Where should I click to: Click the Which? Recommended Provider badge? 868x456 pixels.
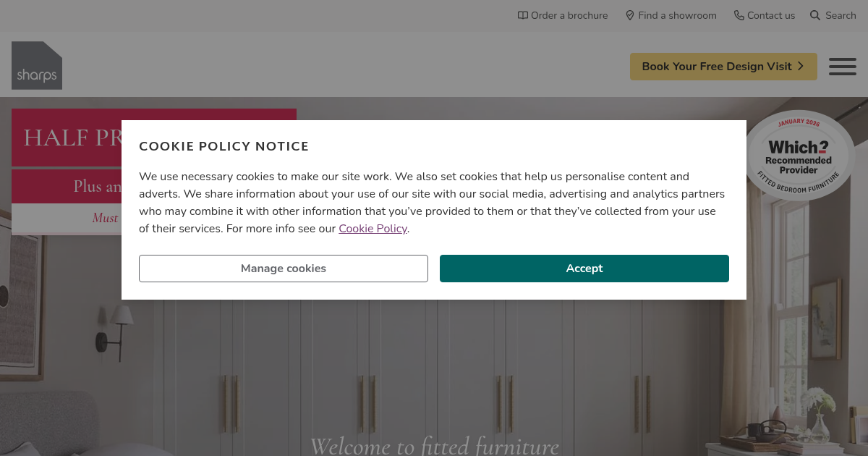(799, 156)
